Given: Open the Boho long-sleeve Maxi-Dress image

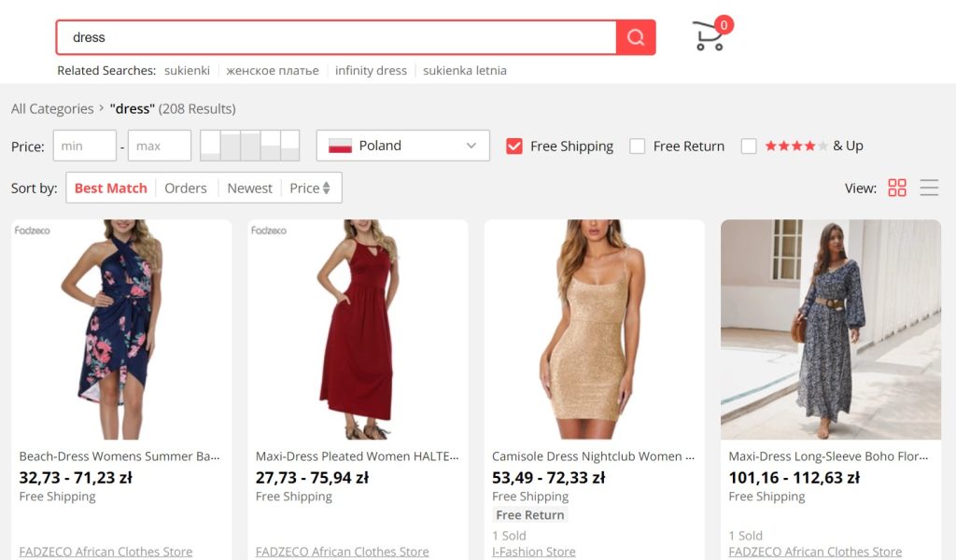Looking at the screenshot, I should click(831, 329).
